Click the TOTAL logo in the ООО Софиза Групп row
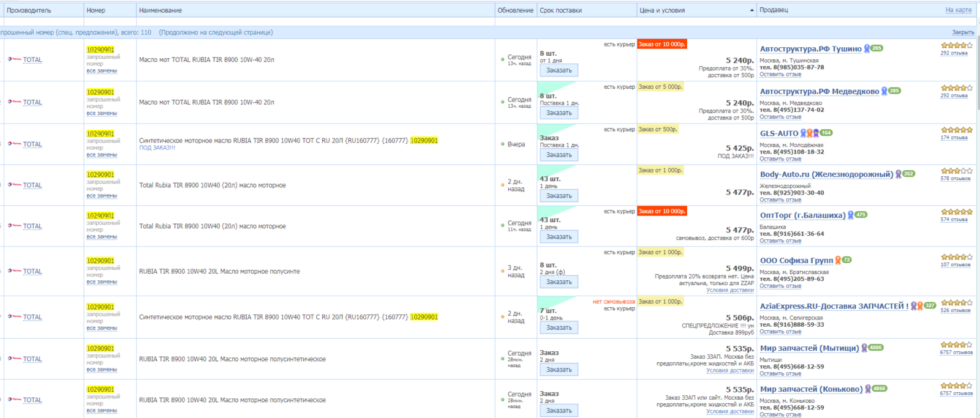 14,271
